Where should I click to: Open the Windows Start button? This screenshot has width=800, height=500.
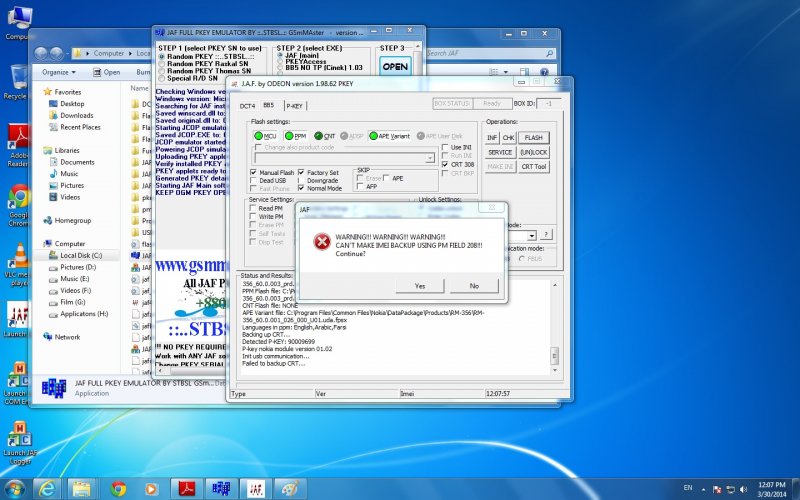pyautogui.click(x=14, y=489)
